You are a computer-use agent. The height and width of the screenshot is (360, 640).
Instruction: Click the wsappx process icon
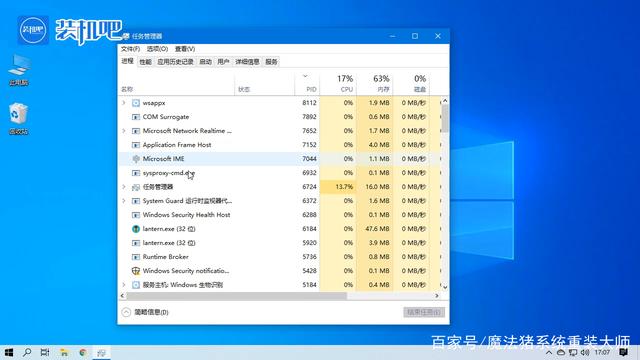tap(136, 103)
